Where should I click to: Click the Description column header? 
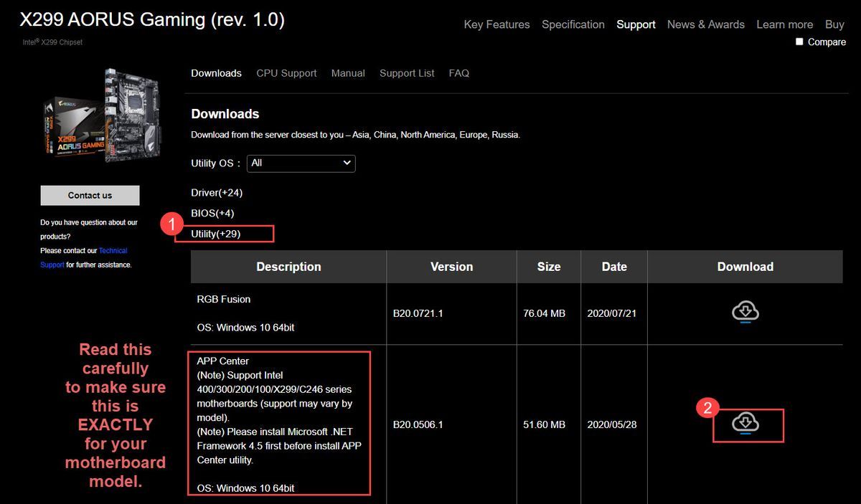(x=288, y=267)
